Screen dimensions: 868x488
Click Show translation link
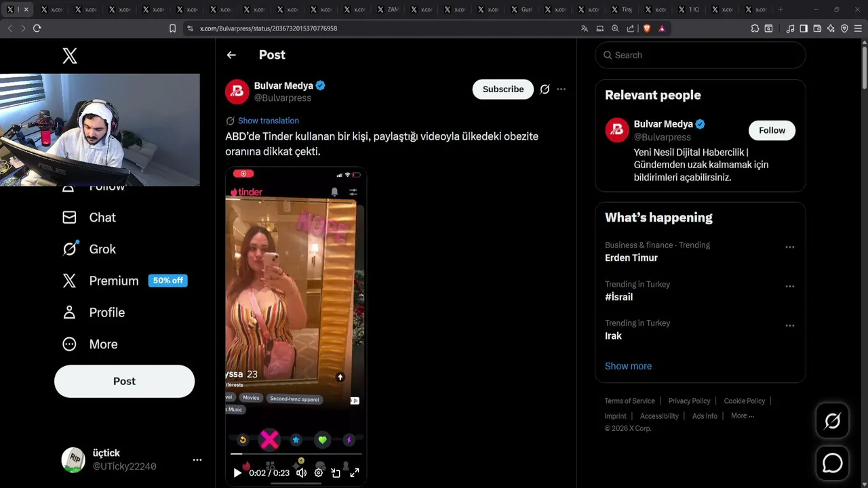[x=269, y=121]
